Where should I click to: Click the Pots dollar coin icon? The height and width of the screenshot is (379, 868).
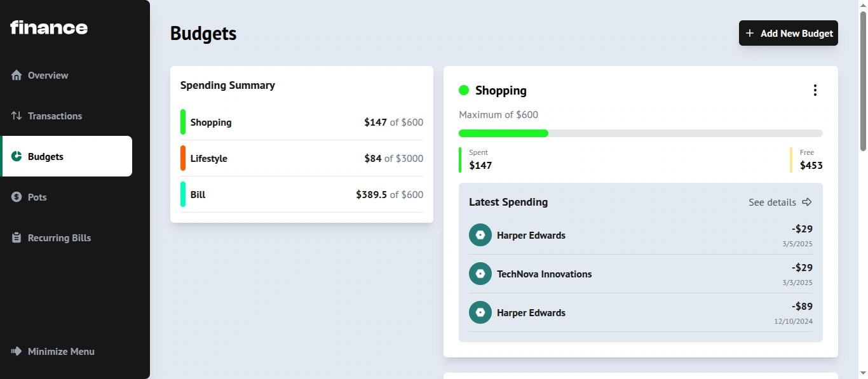click(17, 197)
